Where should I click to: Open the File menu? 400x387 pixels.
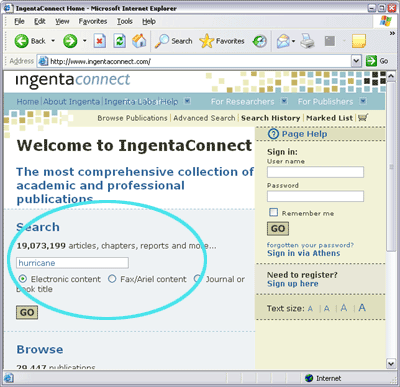tap(19, 21)
